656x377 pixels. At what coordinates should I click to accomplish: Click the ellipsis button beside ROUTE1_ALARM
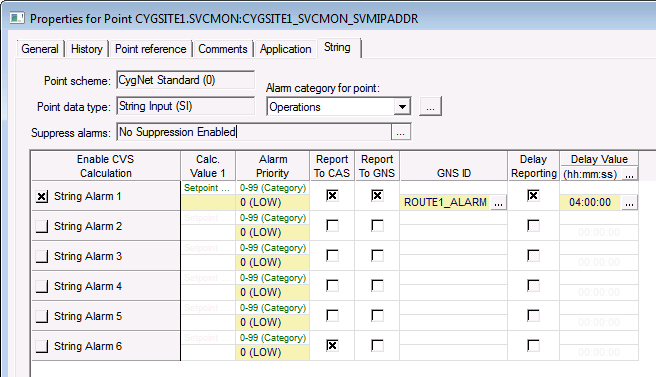point(498,203)
